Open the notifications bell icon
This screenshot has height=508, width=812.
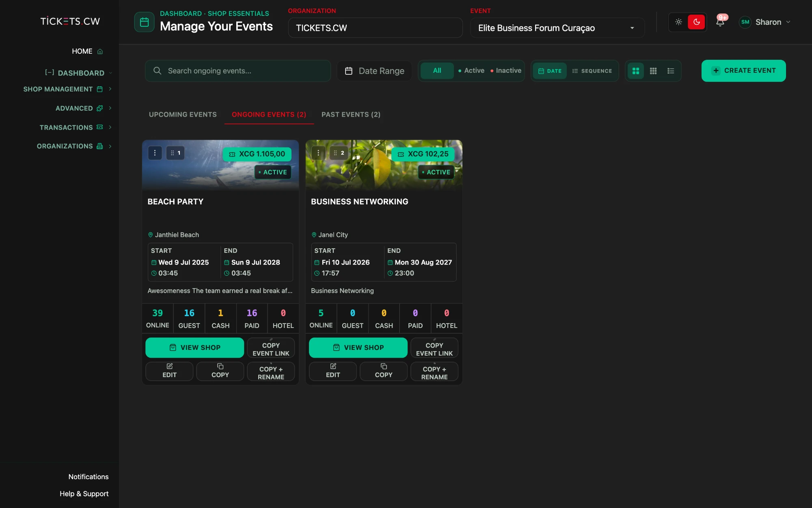click(x=720, y=22)
